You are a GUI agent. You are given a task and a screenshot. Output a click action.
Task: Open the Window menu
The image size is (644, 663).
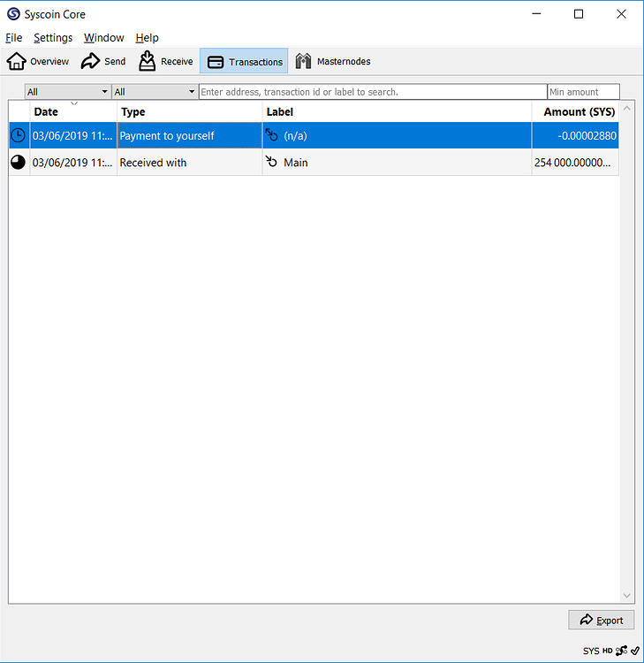click(104, 38)
